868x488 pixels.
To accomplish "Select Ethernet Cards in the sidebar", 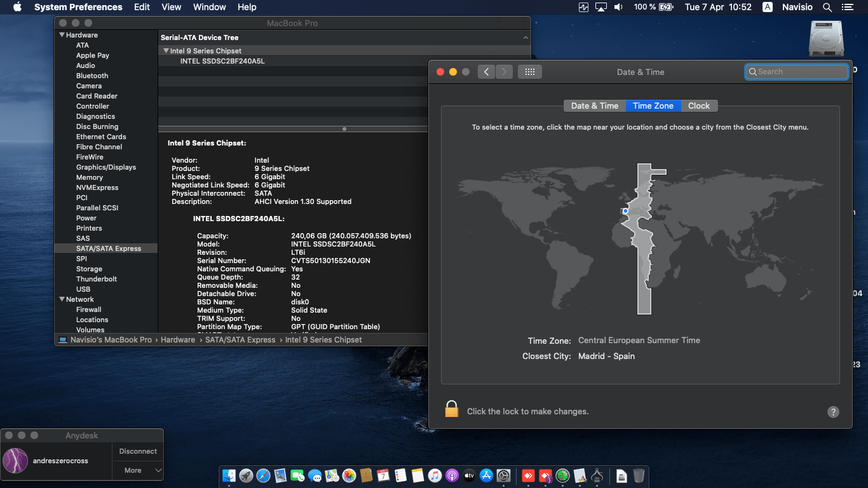I will pyautogui.click(x=101, y=137).
